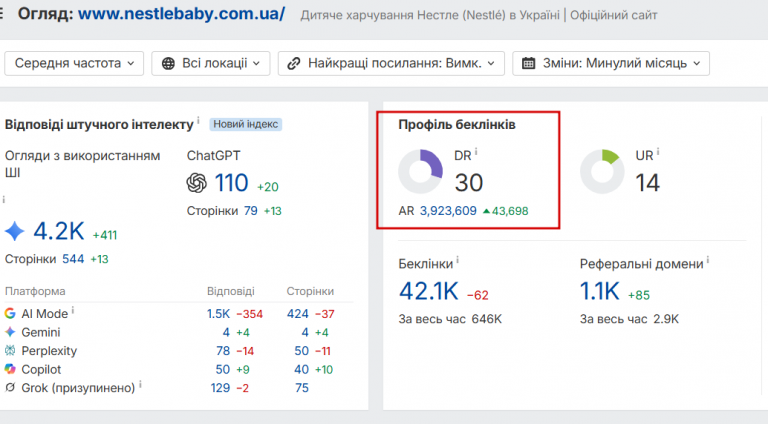Click the Новий індекс badge
This screenshot has height=424, width=768.
(245, 124)
